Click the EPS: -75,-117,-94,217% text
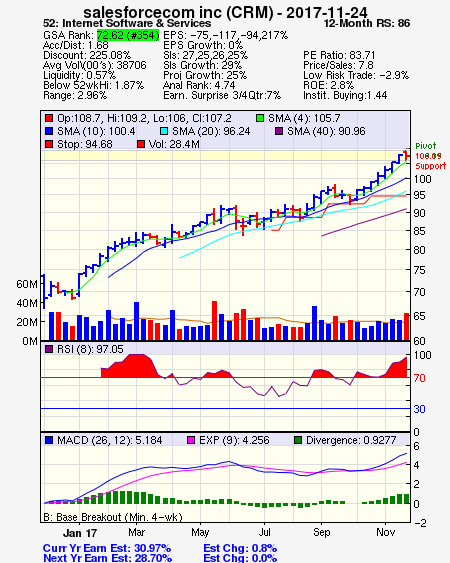Screen dimensions: 450x563 (x=226, y=35)
